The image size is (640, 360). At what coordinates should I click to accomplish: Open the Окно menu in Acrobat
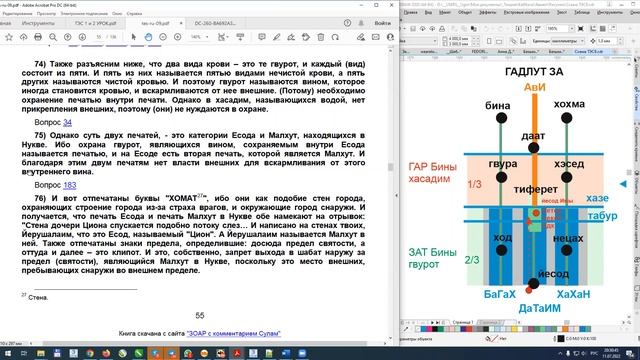point(117,13)
